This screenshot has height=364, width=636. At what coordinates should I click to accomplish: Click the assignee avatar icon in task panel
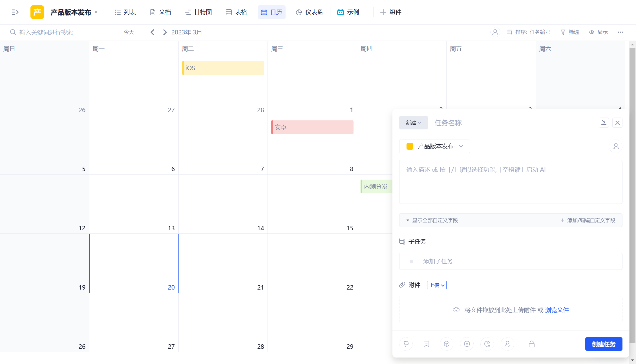click(x=616, y=146)
